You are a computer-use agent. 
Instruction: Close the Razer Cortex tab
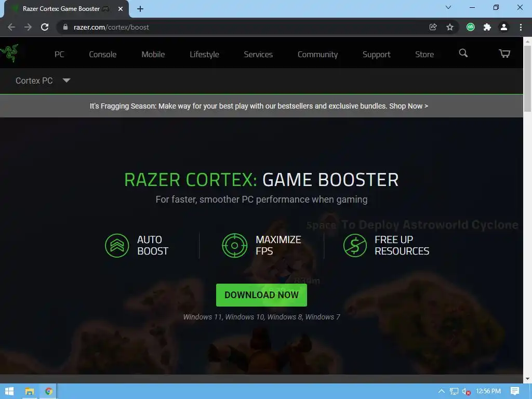coord(121,9)
